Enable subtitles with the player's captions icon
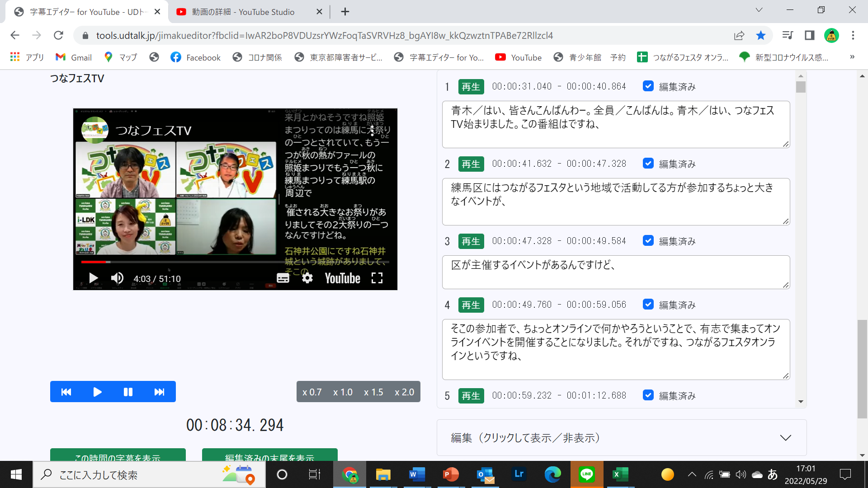Image resolution: width=868 pixels, height=488 pixels. (x=283, y=278)
